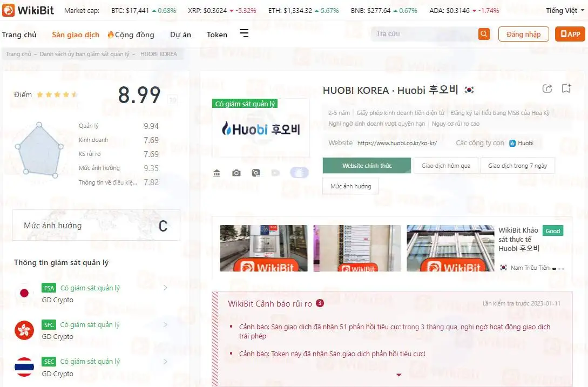Click the camera icon under Huobi logo
The width and height of the screenshot is (588, 387).
point(236,173)
